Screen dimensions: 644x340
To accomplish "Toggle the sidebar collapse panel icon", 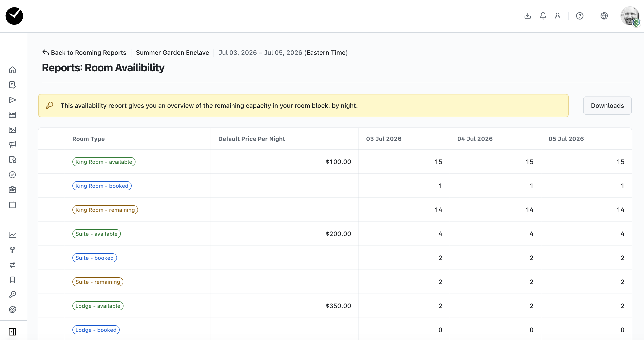I will point(12,332).
